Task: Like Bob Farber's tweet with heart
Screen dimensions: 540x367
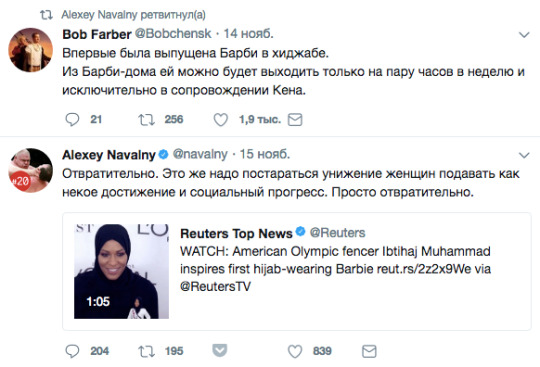Action: (221, 120)
